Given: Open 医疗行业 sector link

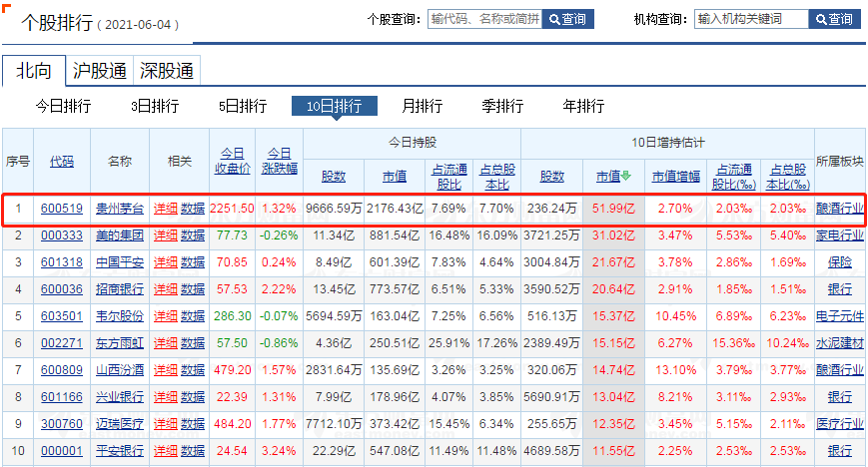Looking at the screenshot, I should (x=840, y=424).
